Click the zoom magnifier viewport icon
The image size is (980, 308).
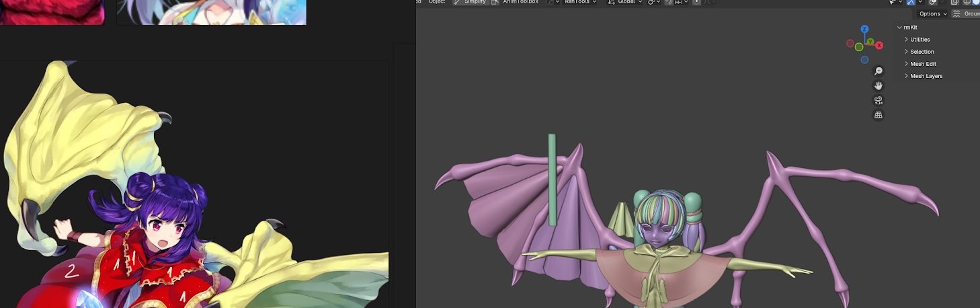pos(878,71)
